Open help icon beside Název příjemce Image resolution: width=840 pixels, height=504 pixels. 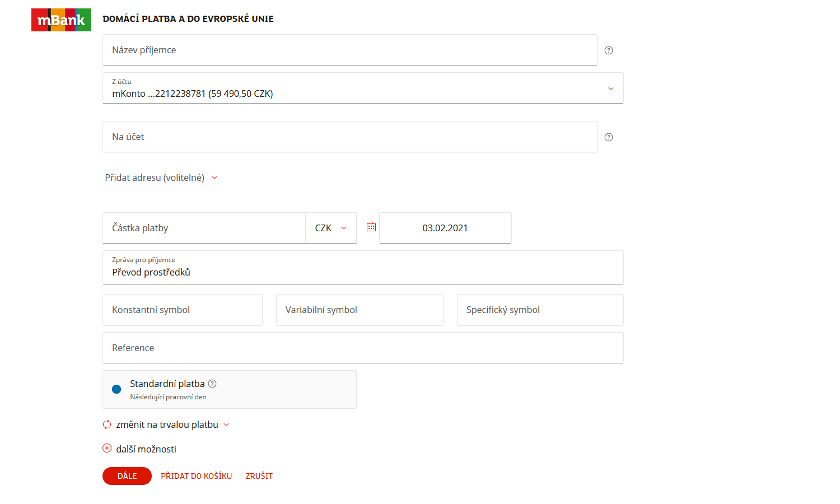(x=609, y=50)
